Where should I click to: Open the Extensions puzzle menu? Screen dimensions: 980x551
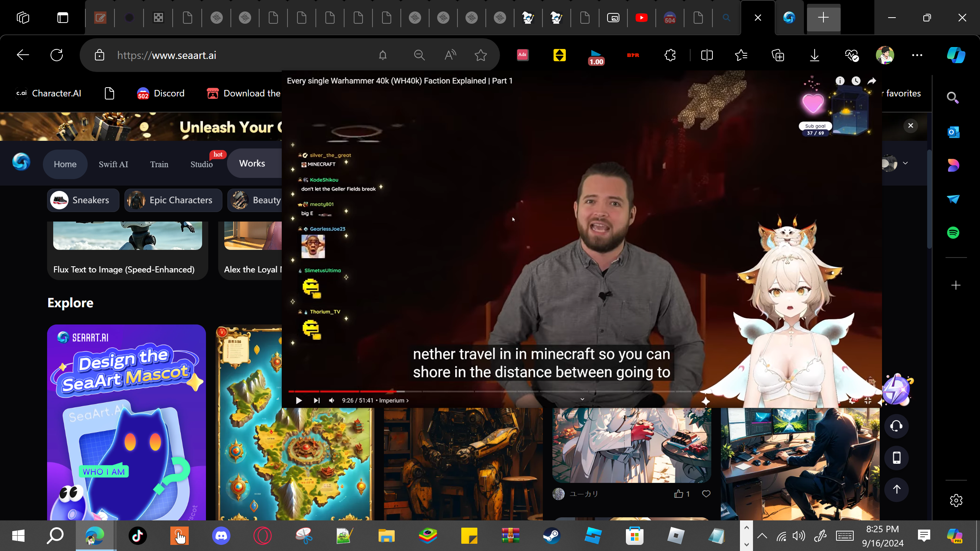tap(670, 55)
